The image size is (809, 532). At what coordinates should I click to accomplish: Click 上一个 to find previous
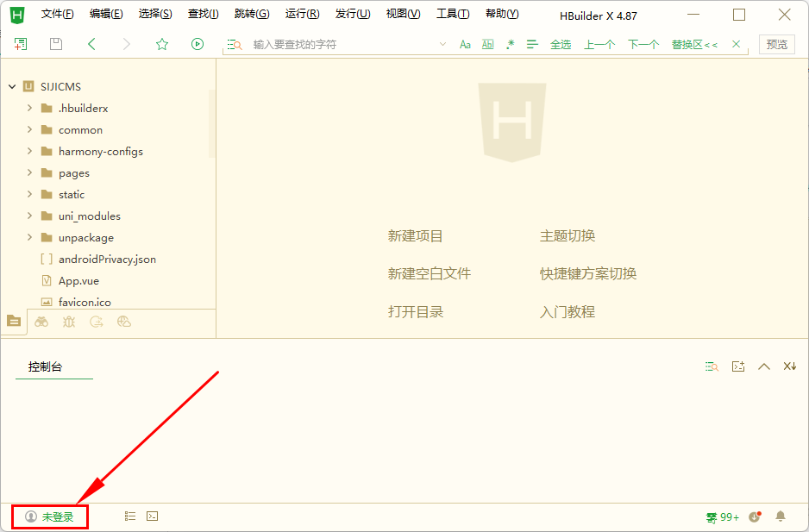[599, 44]
